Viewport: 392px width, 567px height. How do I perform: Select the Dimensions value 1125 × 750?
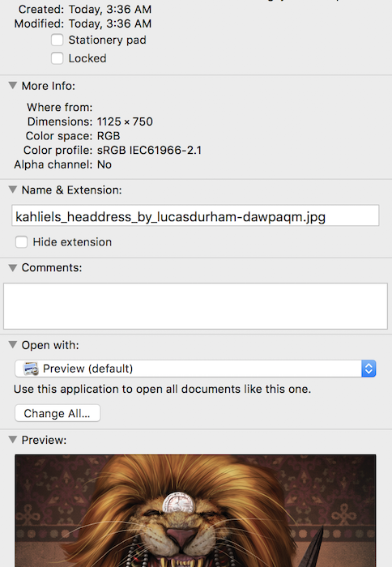click(125, 122)
